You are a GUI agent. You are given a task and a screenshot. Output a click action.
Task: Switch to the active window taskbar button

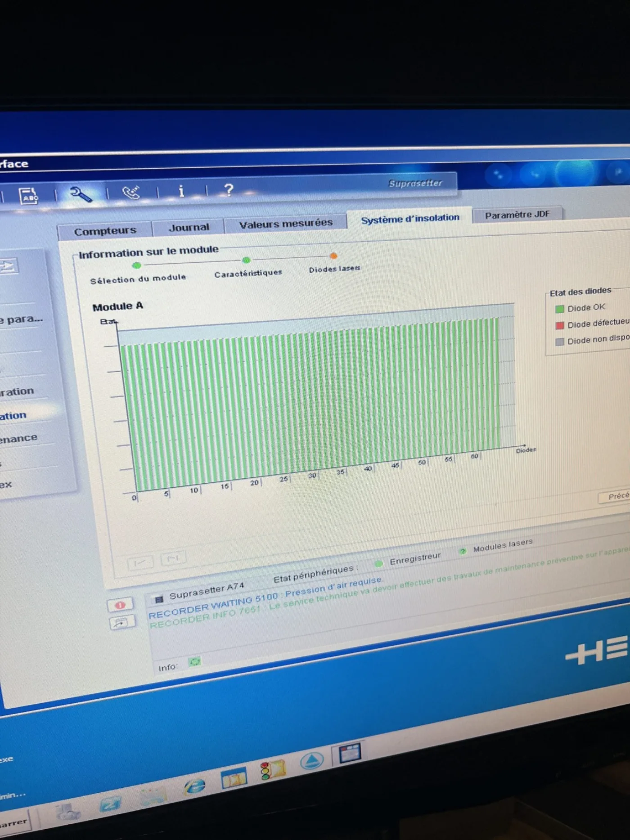[x=349, y=754]
